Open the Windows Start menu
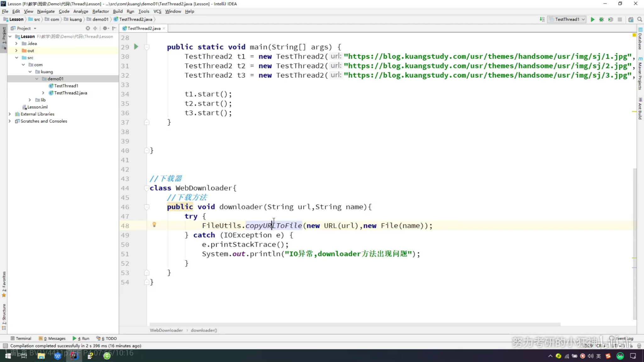Screen dimensions: 644x362 [8, 356]
